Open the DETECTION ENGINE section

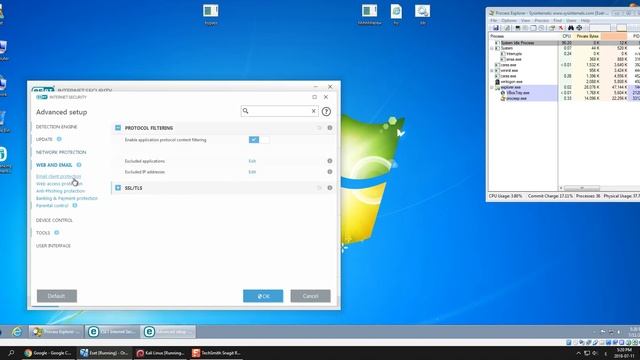click(56, 127)
